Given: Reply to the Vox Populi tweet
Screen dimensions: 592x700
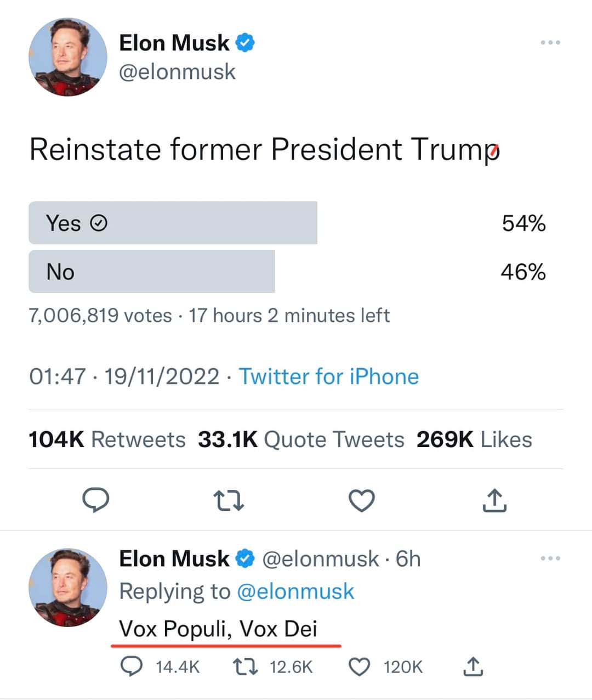Looking at the screenshot, I should 131,667.
